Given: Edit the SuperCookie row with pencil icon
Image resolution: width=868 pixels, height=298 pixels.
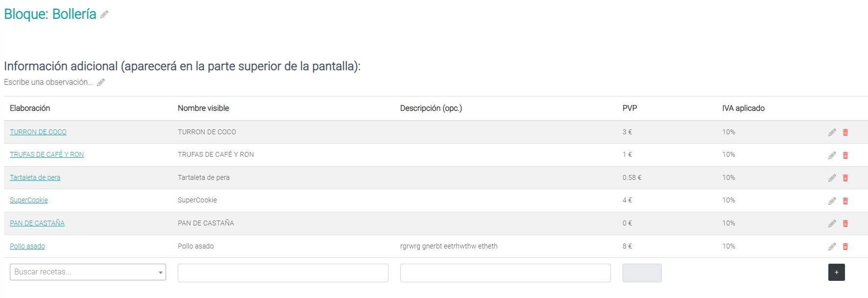Looking at the screenshot, I should click(x=832, y=201).
